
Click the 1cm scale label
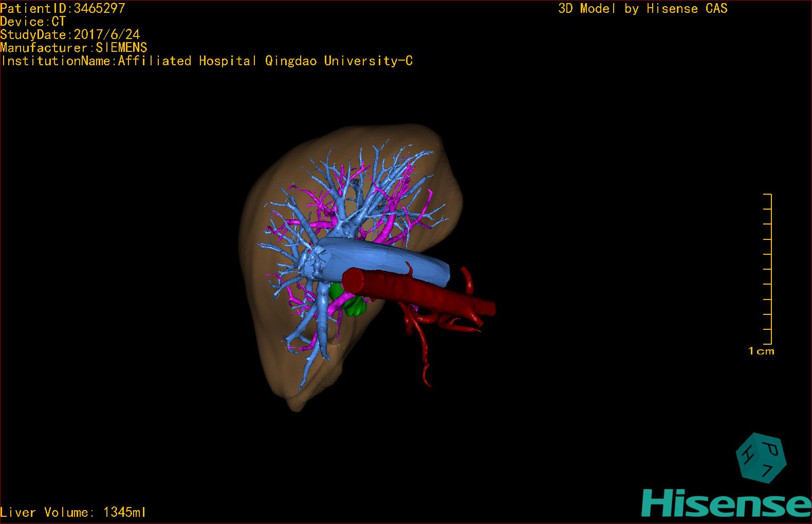[761, 351]
